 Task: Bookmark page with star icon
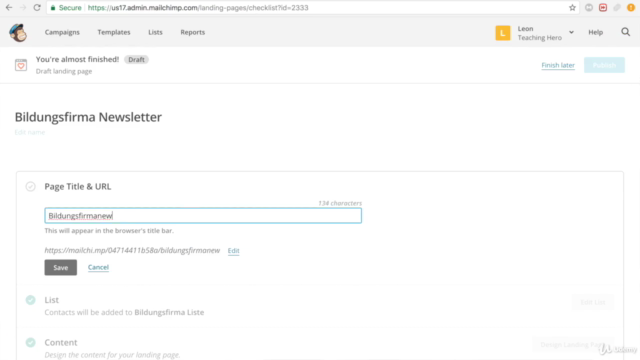click(x=572, y=7)
